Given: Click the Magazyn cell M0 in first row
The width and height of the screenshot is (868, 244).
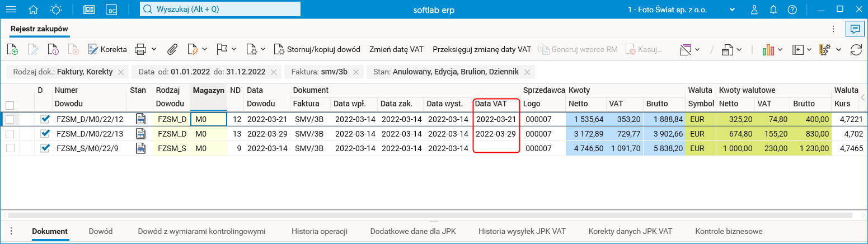Looking at the screenshot, I should (x=208, y=119).
